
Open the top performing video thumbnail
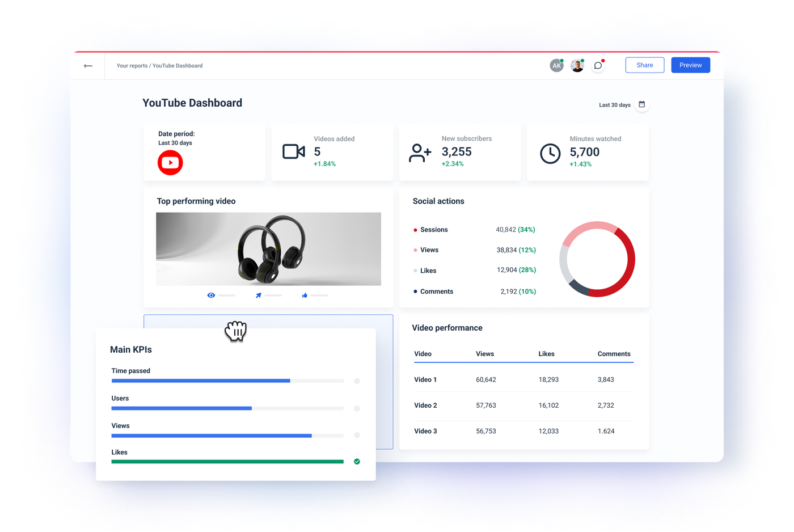click(x=268, y=248)
